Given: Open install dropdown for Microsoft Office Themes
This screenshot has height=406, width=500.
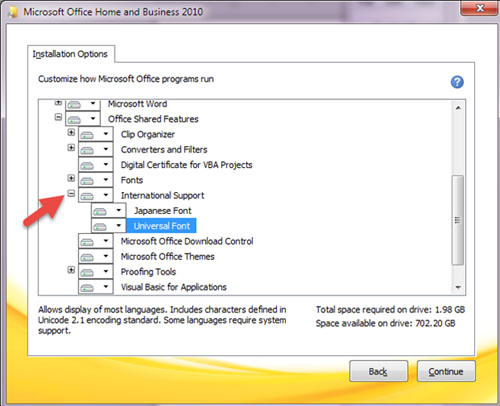Looking at the screenshot, I should 96,257.
